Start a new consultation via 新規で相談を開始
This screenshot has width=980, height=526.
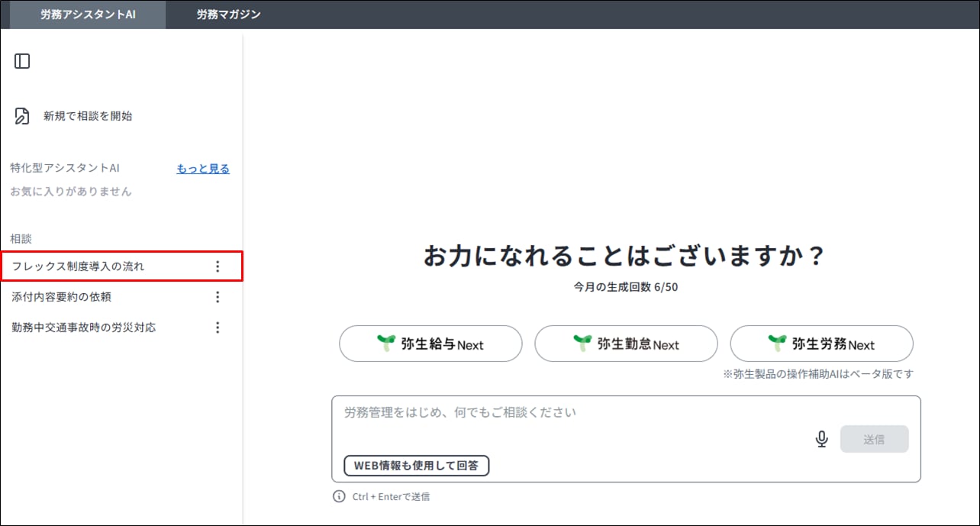click(x=88, y=116)
